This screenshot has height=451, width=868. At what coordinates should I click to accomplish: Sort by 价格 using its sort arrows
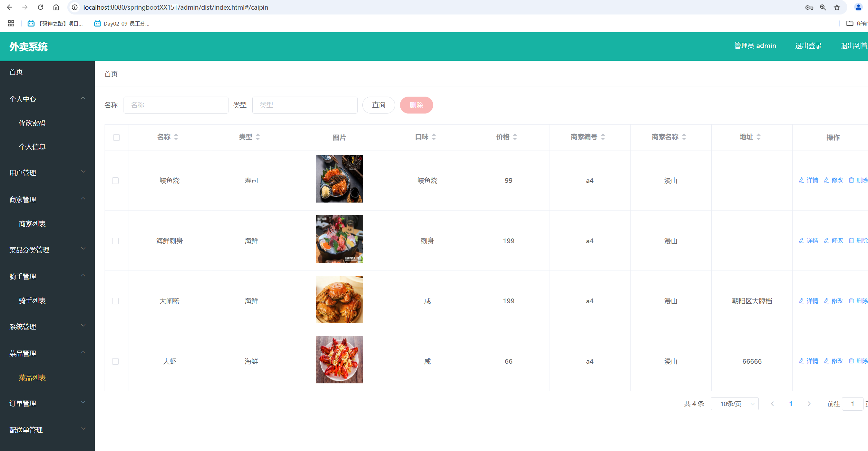tap(515, 137)
